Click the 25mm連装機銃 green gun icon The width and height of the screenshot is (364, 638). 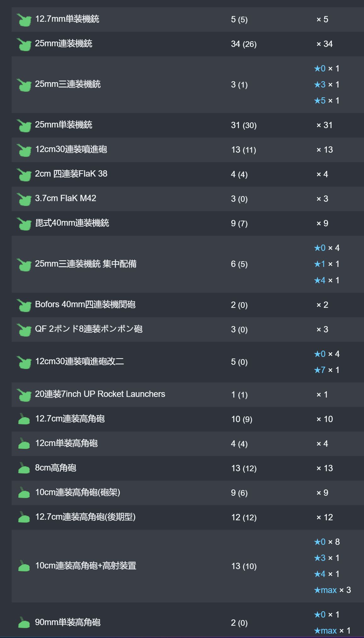[24, 44]
